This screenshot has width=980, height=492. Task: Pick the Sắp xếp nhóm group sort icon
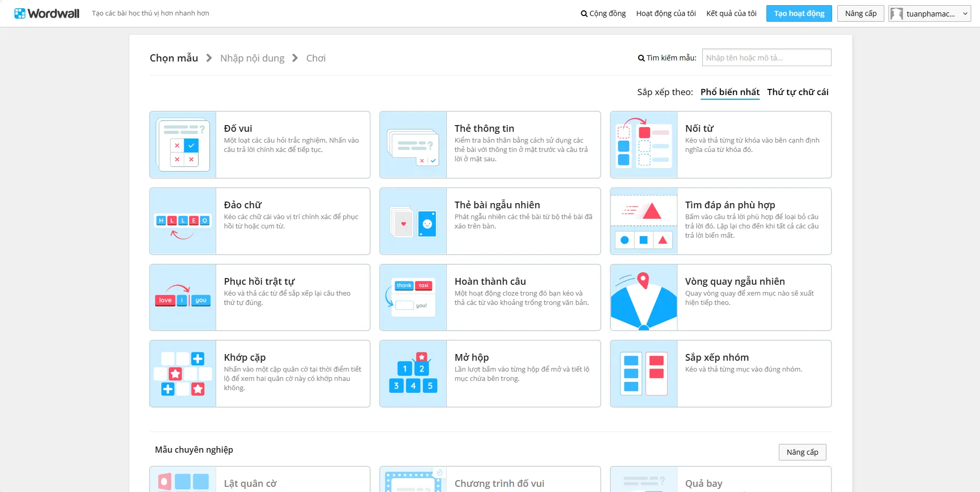[644, 374]
